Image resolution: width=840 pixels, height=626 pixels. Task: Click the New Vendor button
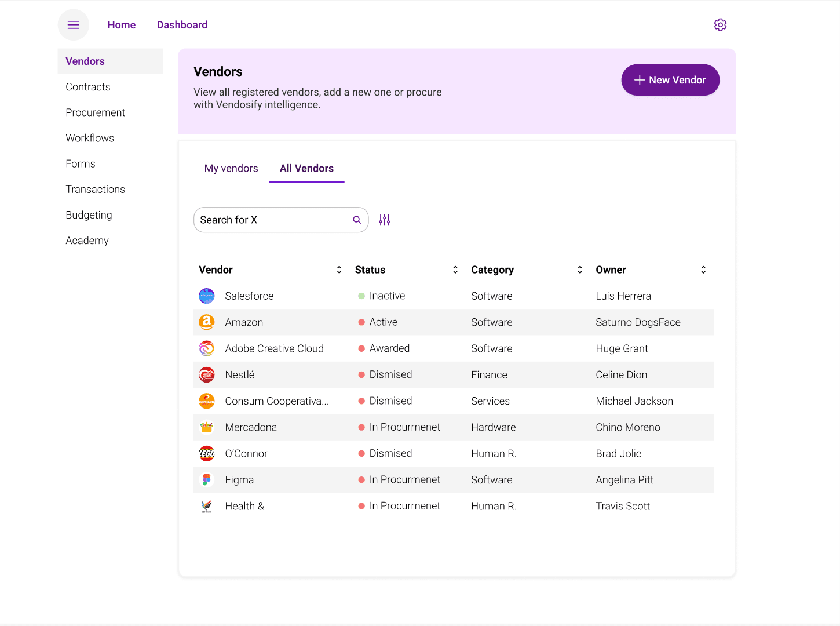pyautogui.click(x=670, y=80)
